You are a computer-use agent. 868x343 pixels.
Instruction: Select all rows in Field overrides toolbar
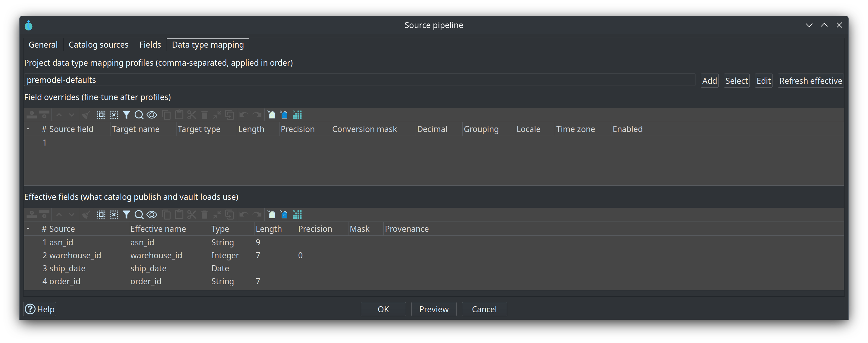(x=101, y=115)
